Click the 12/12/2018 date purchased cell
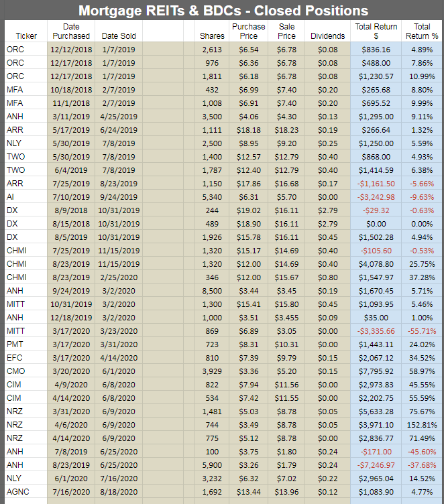444x504 pixels. [x=71, y=50]
